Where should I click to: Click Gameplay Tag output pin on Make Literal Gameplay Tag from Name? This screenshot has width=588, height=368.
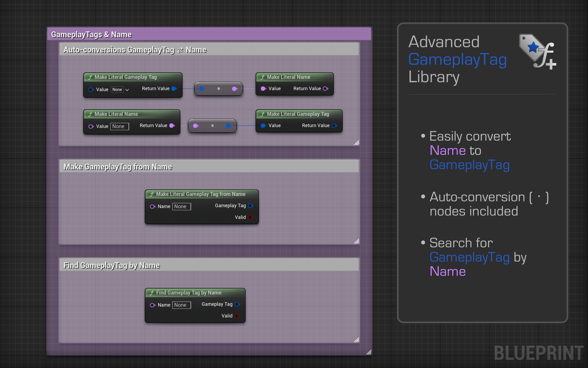tap(250, 206)
